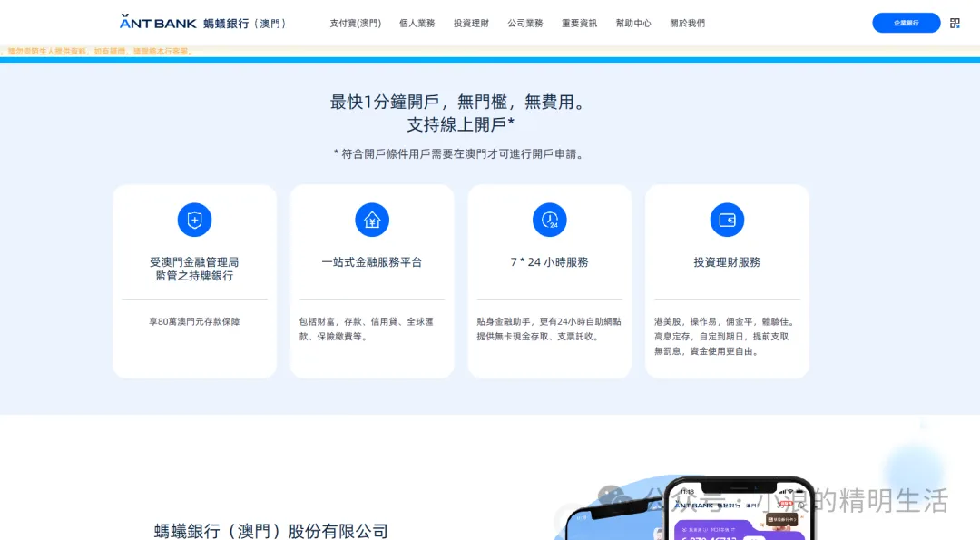
Task: Open the 重要資訊 menu
Action: (x=579, y=23)
